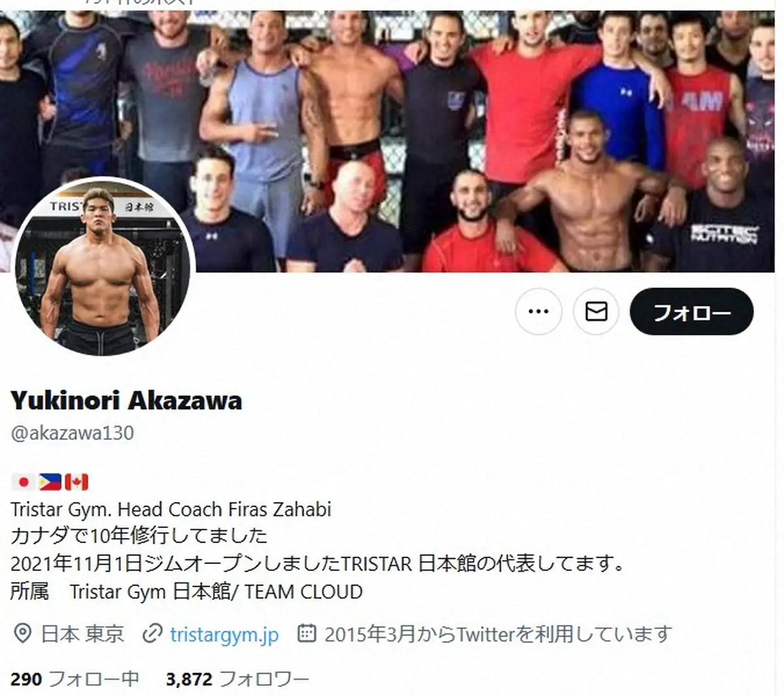Click the 所属 Tristar Gym 日本館 affiliation line

187,592
